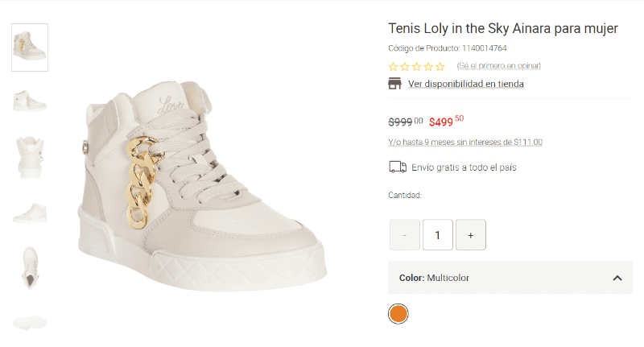Select the fifth top-view thumbnail

[x=30, y=267]
